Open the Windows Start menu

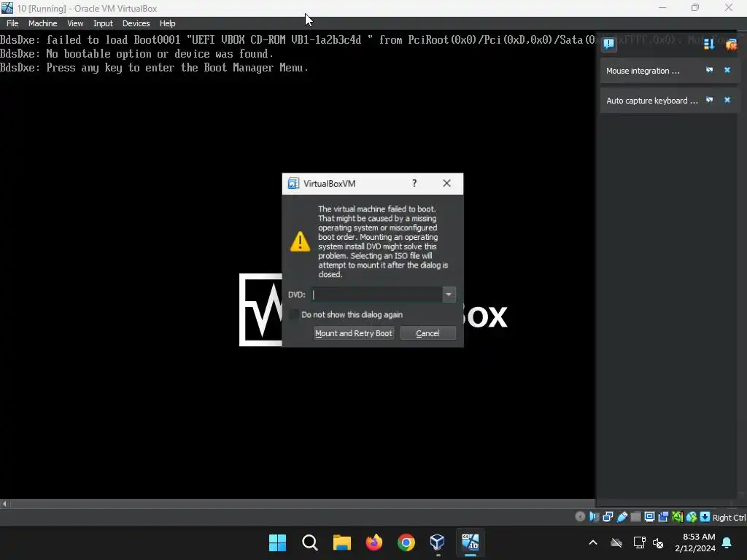point(277,542)
